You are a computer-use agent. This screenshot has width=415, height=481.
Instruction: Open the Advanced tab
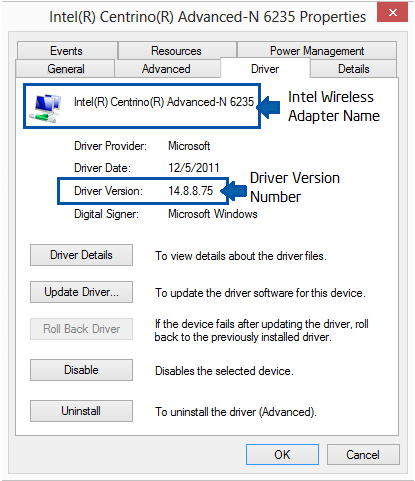click(167, 69)
